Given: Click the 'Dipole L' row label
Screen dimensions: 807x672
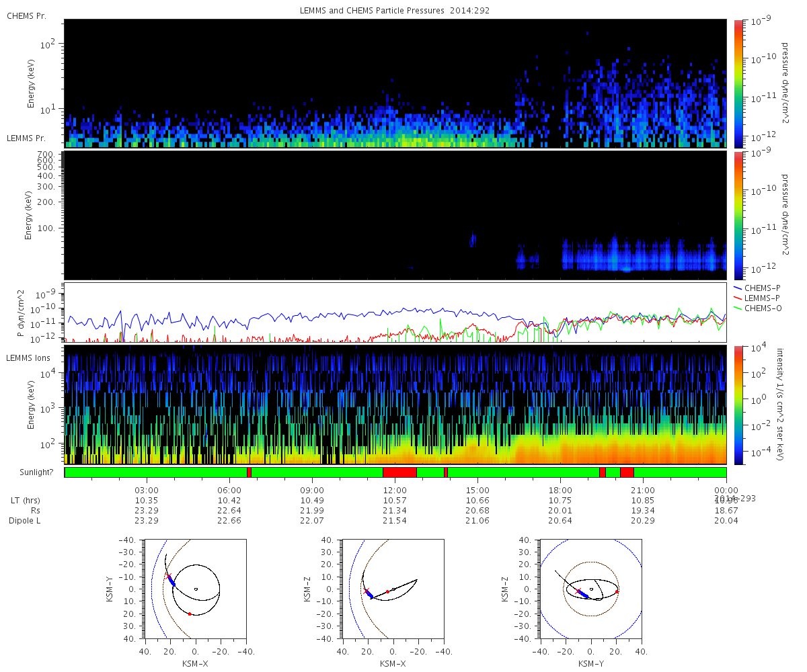Looking at the screenshot, I should [x=25, y=521].
